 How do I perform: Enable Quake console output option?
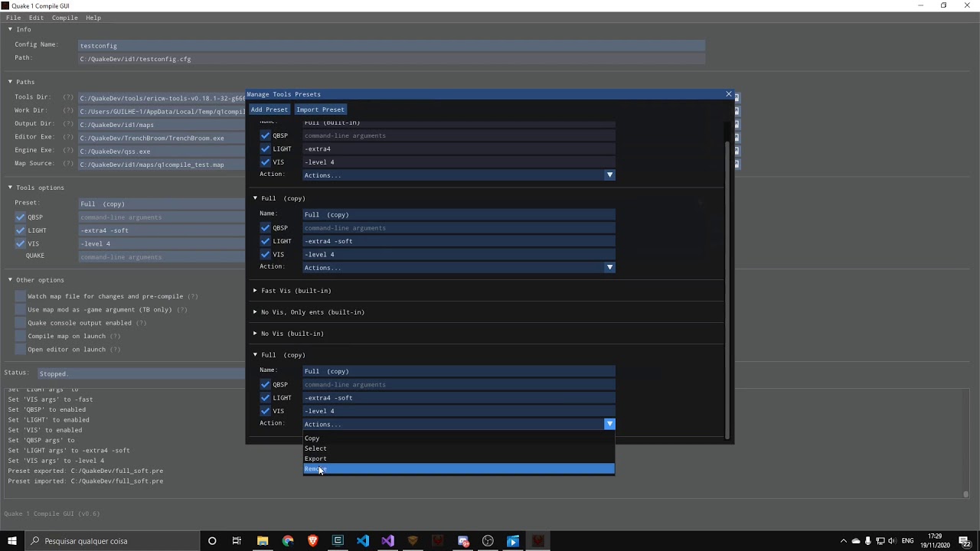pyautogui.click(x=21, y=323)
